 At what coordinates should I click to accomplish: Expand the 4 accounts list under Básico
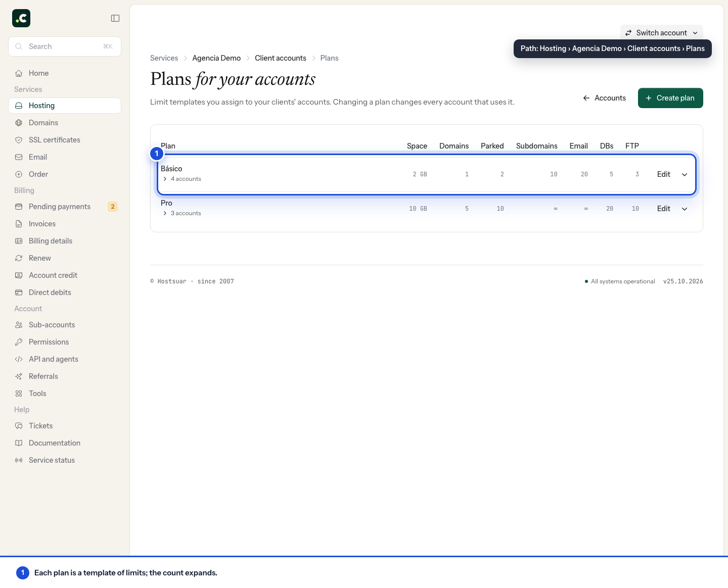[x=181, y=179]
